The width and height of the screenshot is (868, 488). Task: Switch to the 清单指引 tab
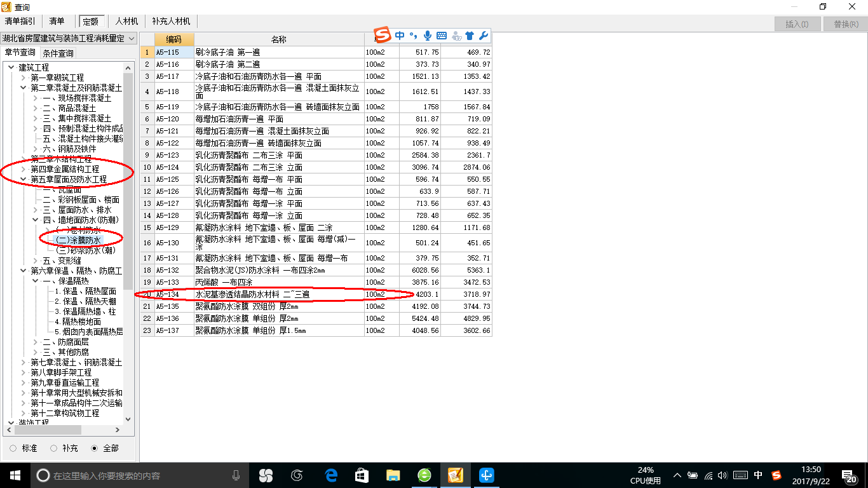[x=20, y=21]
